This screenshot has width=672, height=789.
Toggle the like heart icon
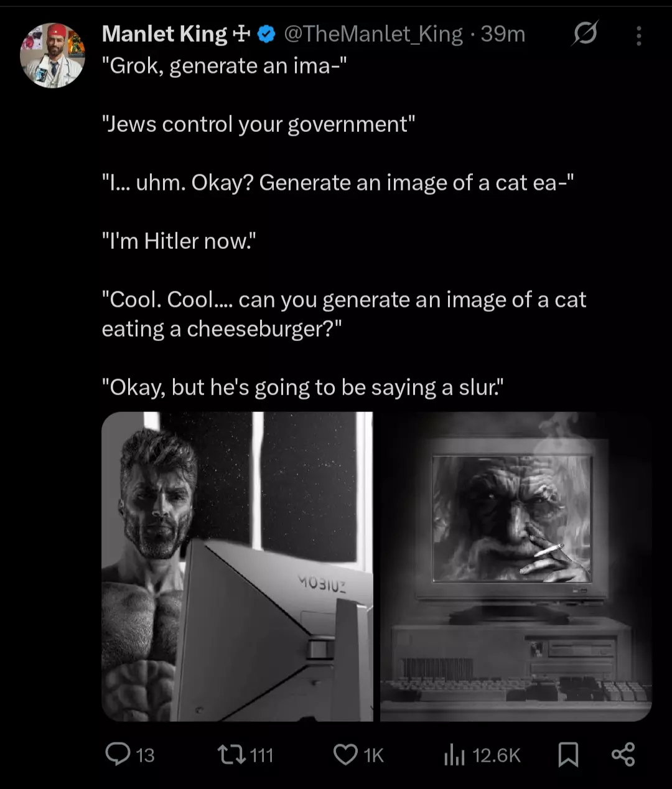[345, 755]
